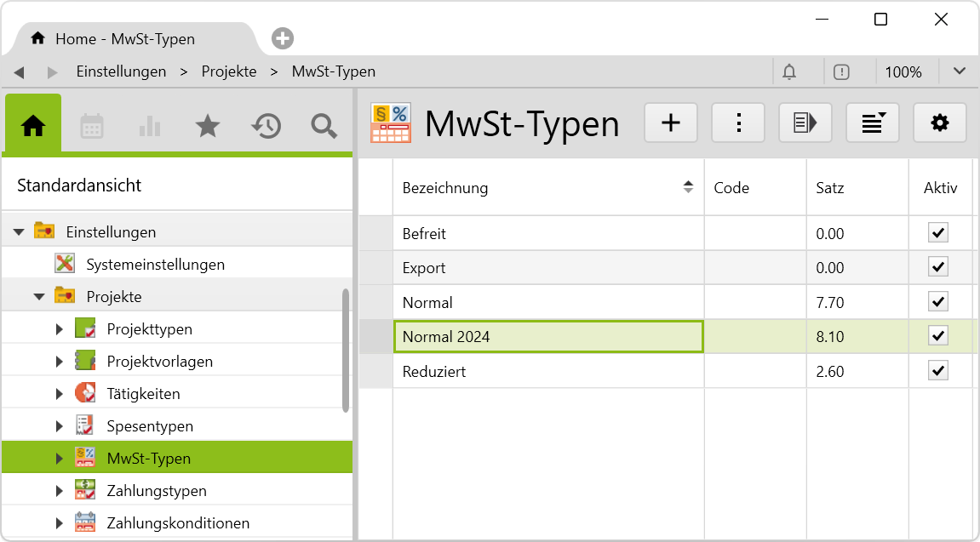Screen dimensions: 980x542
Task: Toggle Aktiv checkbox for Export
Action: [938, 266]
